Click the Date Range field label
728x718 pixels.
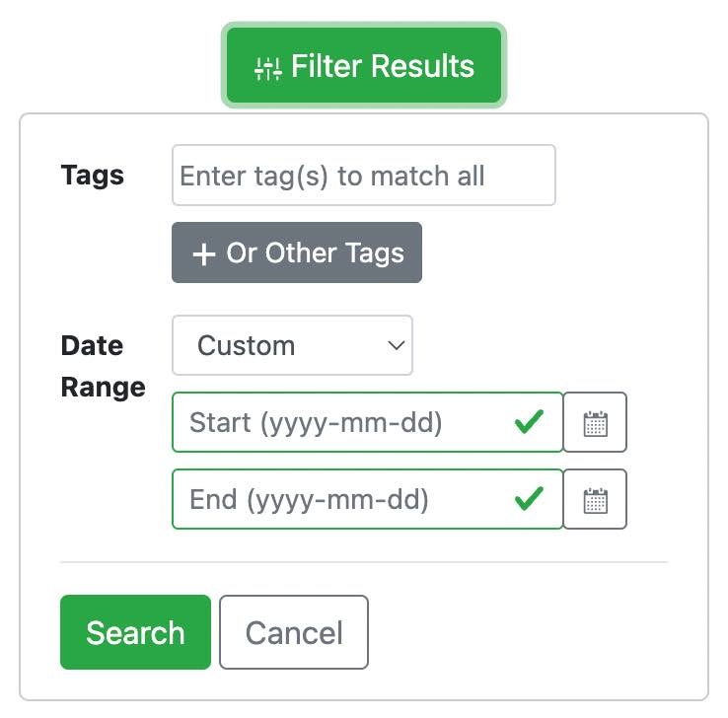pyautogui.click(x=103, y=367)
